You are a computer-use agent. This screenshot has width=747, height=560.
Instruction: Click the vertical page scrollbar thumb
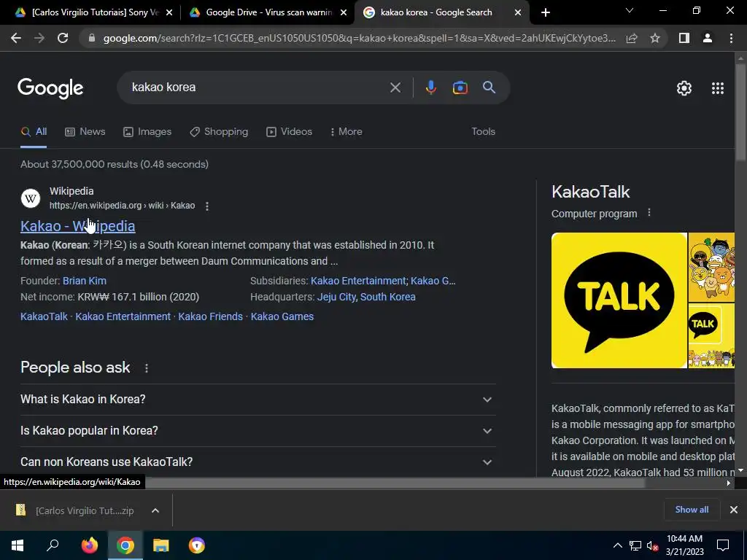740,112
